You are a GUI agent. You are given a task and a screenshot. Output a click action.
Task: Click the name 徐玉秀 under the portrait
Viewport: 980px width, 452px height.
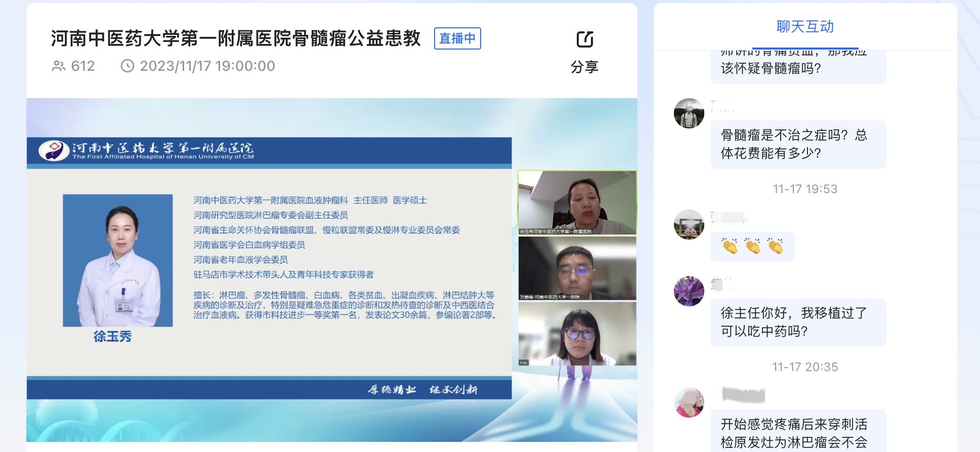112,337
